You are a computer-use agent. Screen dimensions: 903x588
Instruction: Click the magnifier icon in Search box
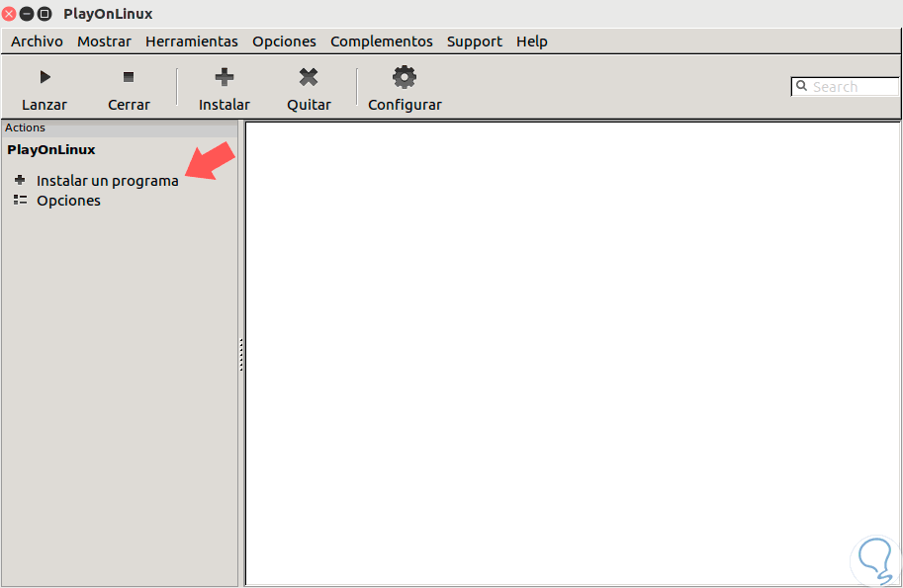point(802,86)
